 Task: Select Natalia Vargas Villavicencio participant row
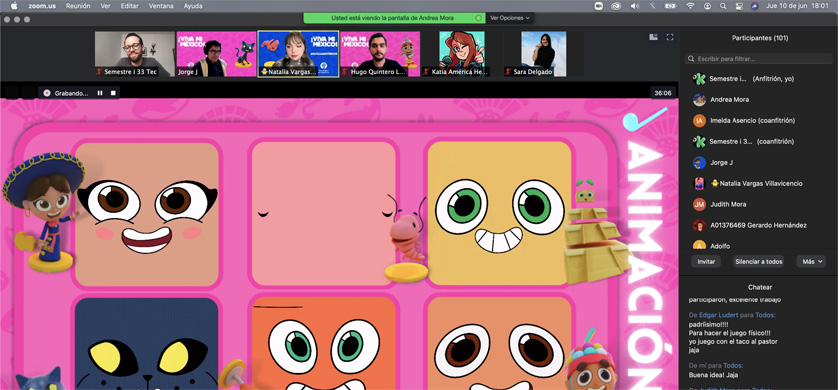pyautogui.click(x=758, y=183)
